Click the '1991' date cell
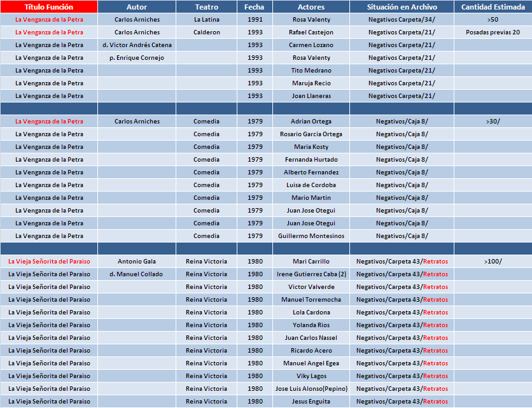The image size is (532, 408). pyautogui.click(x=255, y=20)
